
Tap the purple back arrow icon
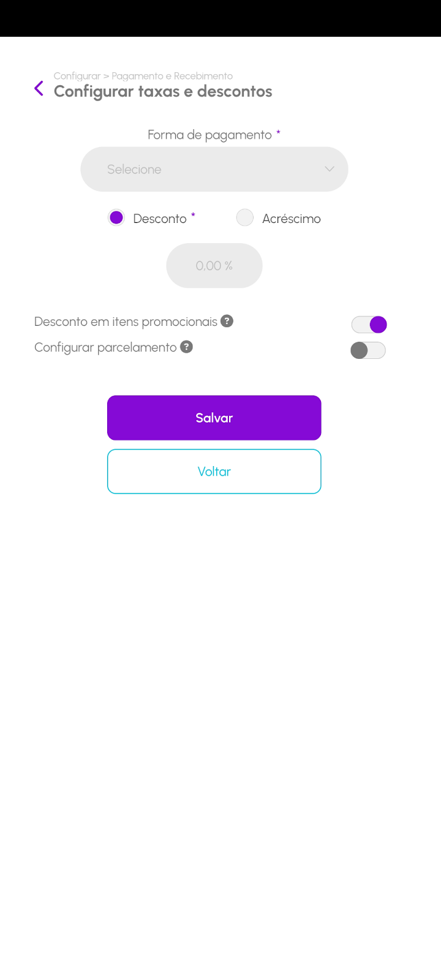[x=39, y=89]
